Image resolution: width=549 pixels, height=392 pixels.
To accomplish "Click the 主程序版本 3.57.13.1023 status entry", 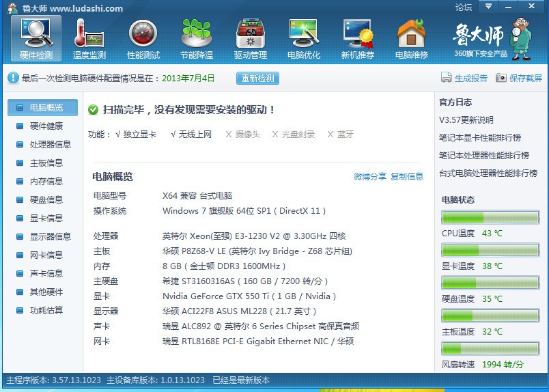I will pyautogui.click(x=53, y=380).
